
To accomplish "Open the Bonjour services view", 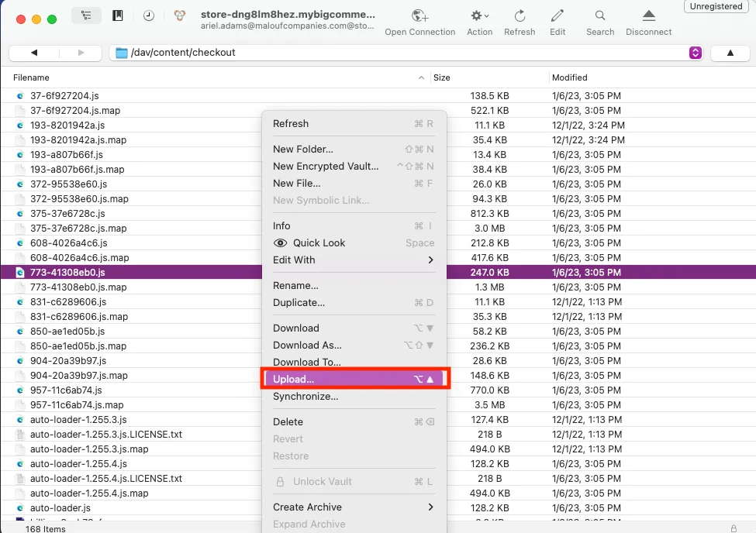I will pos(179,15).
